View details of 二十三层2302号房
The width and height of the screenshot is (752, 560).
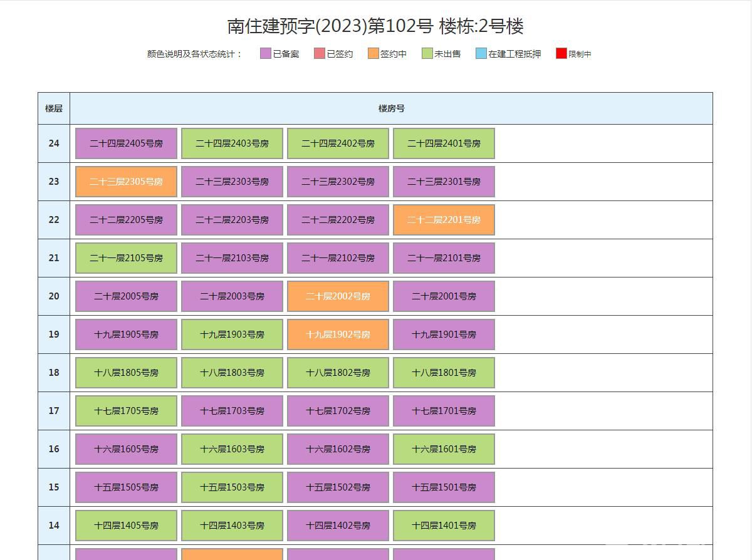click(x=338, y=182)
